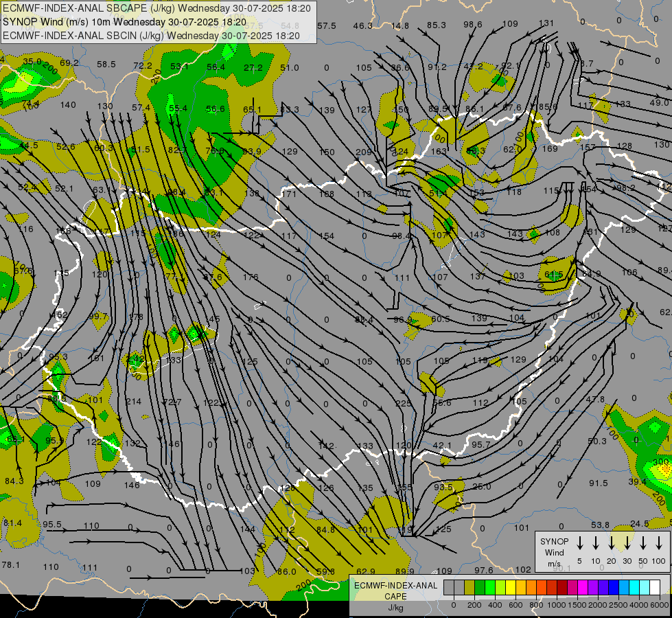Click the '50.3' value on the map
672x618 pixels.
(597, 441)
